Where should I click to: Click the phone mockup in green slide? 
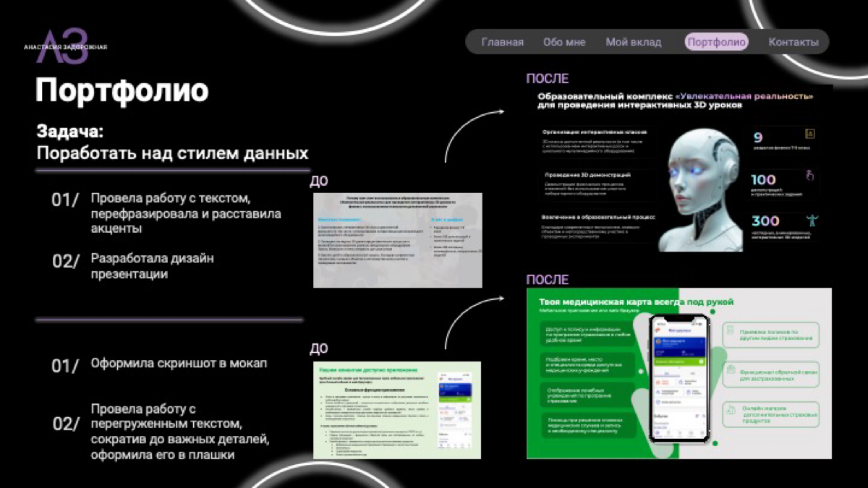pos(678,378)
